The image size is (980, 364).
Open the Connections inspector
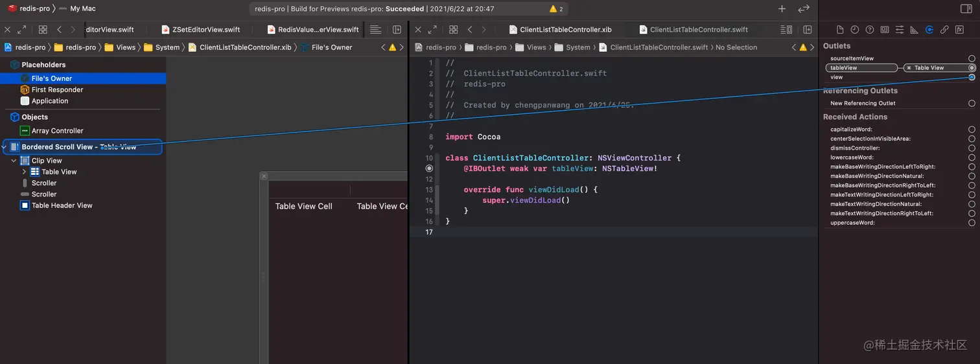click(929, 30)
